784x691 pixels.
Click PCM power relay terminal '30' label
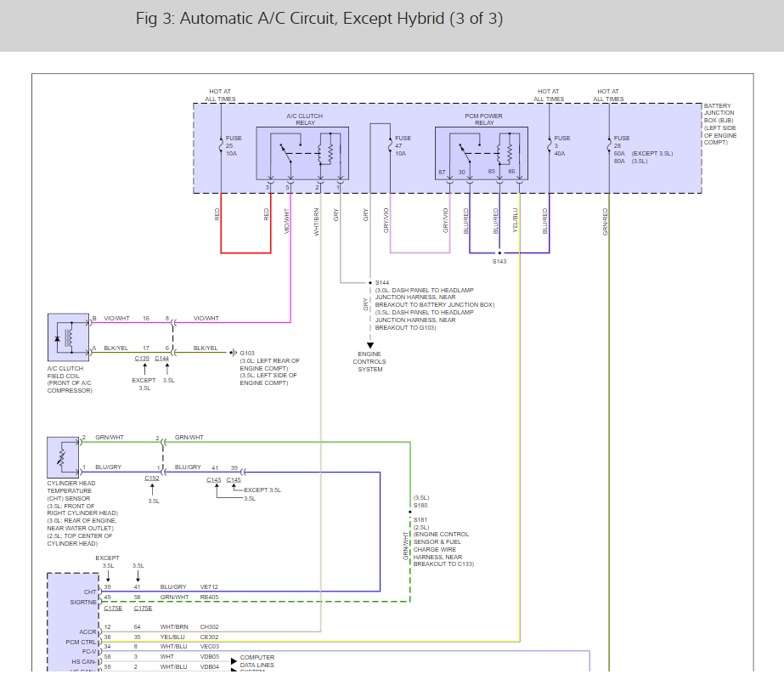tap(462, 172)
